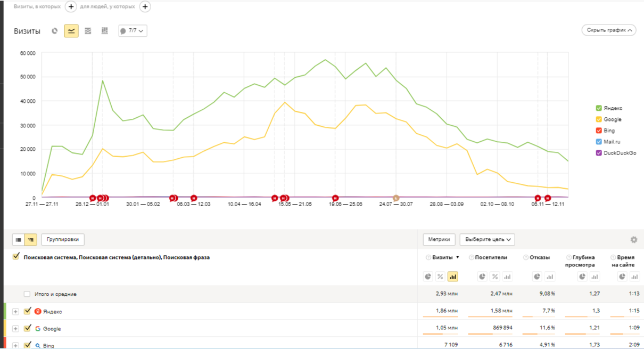Check the Итого и средние checkbox
Image resolution: width=644 pixels, height=349 pixels.
pyautogui.click(x=27, y=294)
